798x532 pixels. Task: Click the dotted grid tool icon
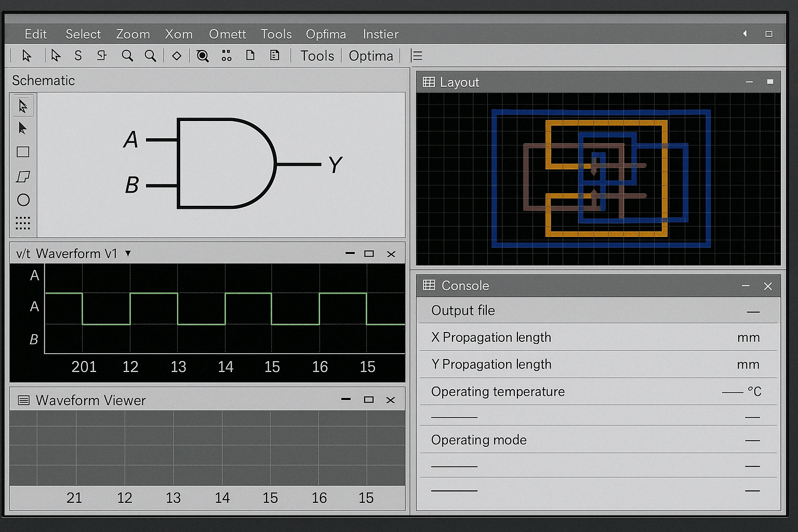click(23, 223)
